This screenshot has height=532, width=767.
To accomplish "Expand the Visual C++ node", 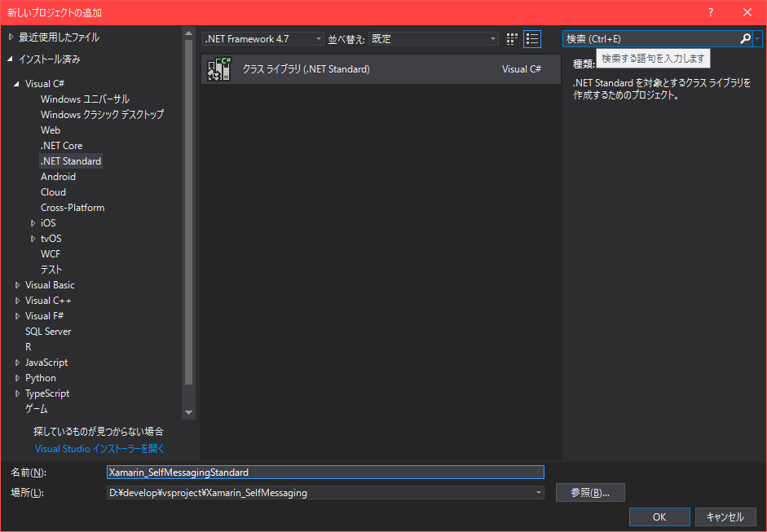I will coord(18,301).
